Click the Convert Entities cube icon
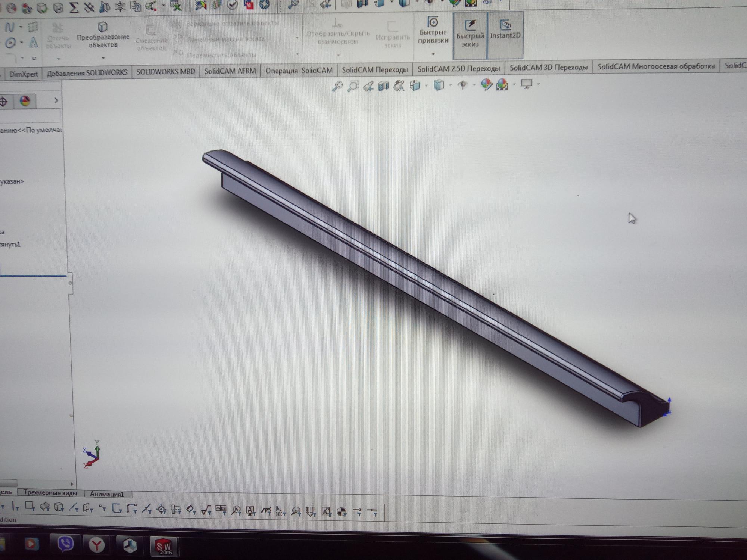The height and width of the screenshot is (560, 747). click(x=103, y=27)
